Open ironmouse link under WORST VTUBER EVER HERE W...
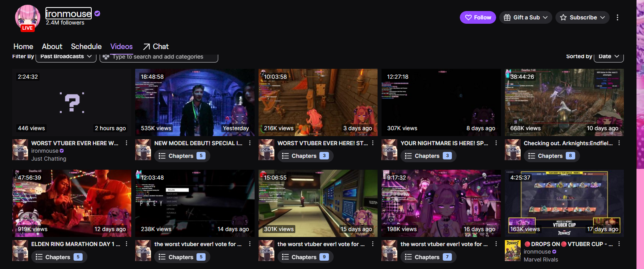 coord(45,151)
